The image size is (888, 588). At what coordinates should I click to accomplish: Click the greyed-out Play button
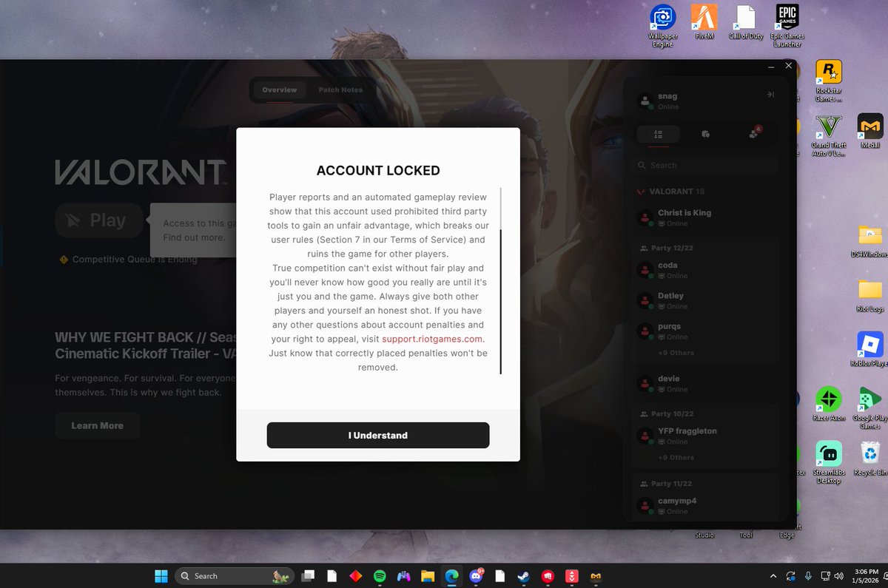coord(99,220)
